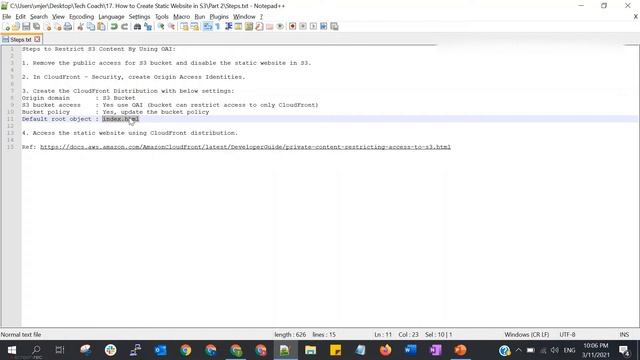
Task: Open the Settings menu
Action: click(x=140, y=17)
